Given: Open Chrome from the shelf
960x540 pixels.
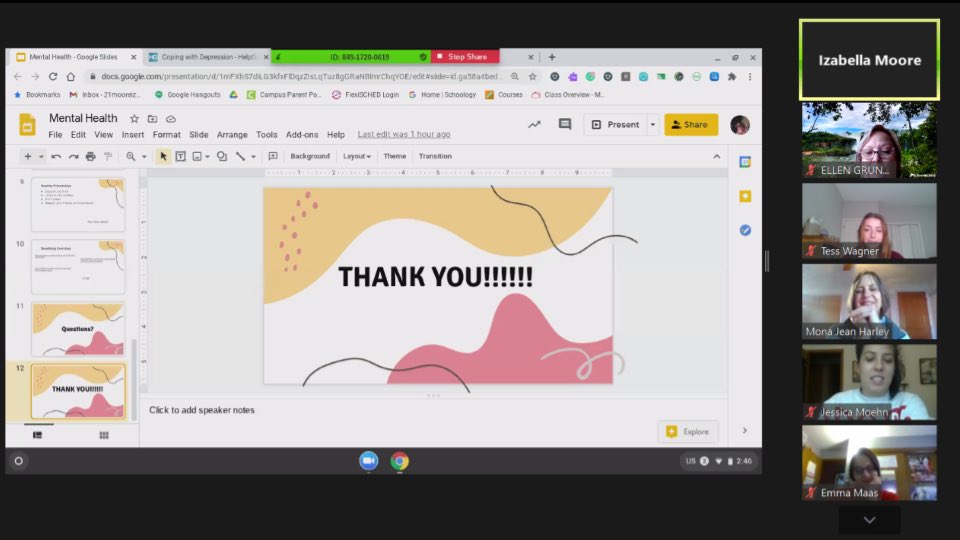Looking at the screenshot, I should (x=400, y=460).
